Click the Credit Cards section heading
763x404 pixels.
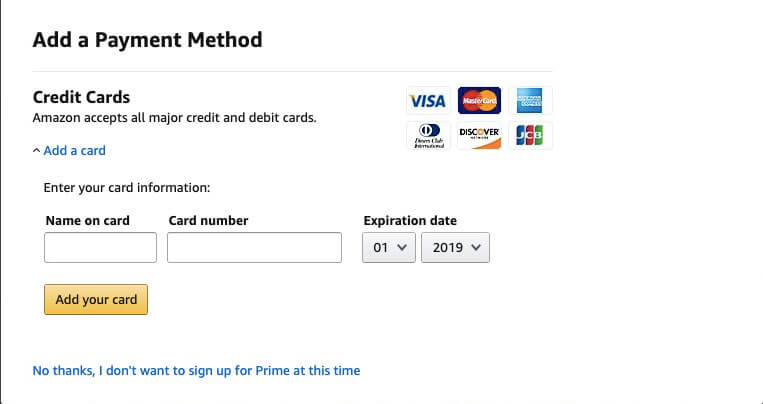point(81,97)
